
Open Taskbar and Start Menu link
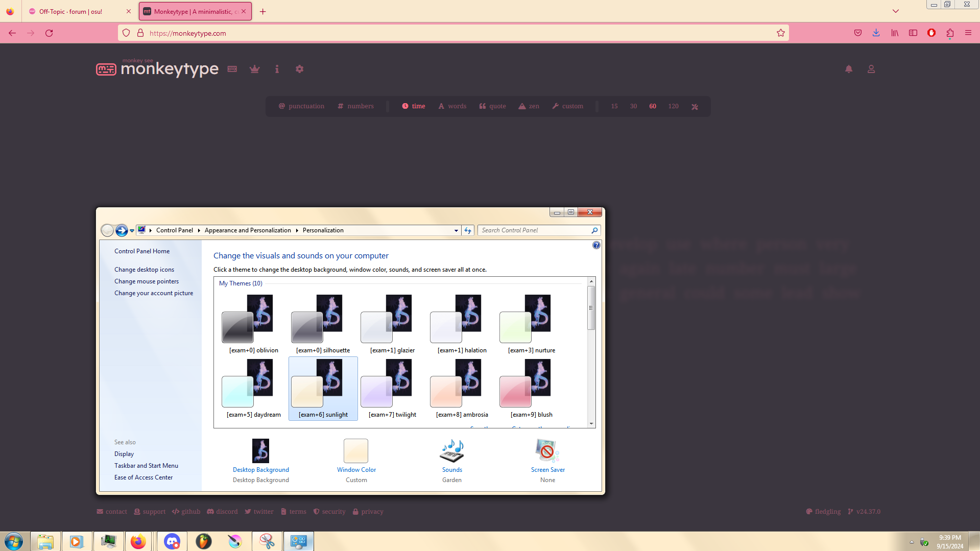[146, 466]
